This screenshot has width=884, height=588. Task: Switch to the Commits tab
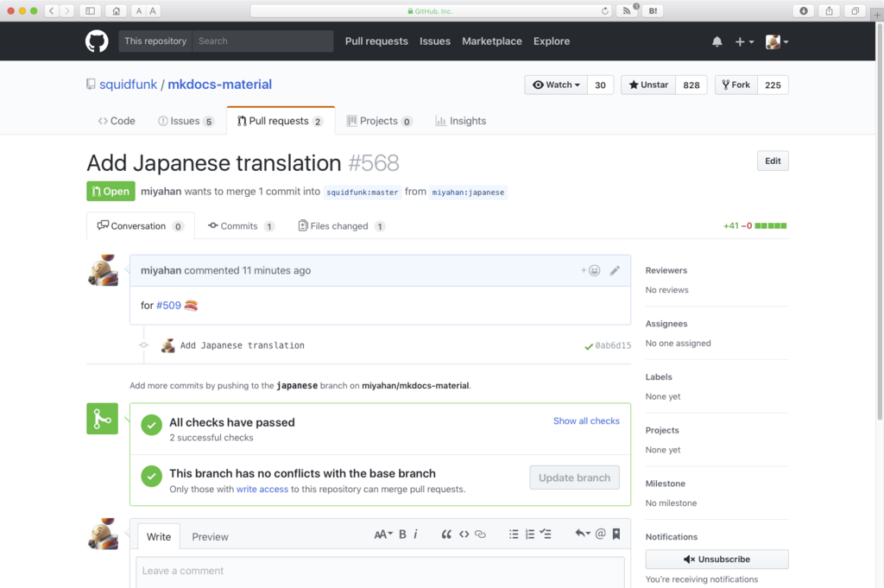pos(241,226)
